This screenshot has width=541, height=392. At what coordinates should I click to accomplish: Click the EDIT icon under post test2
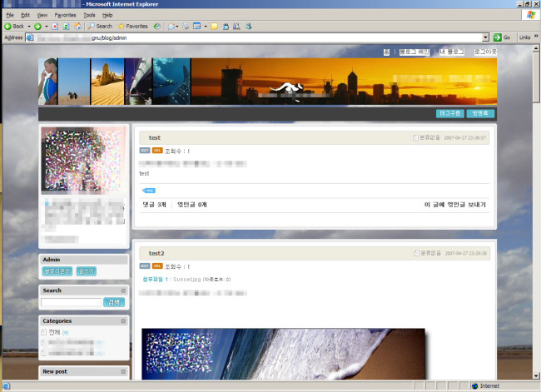[x=145, y=266]
